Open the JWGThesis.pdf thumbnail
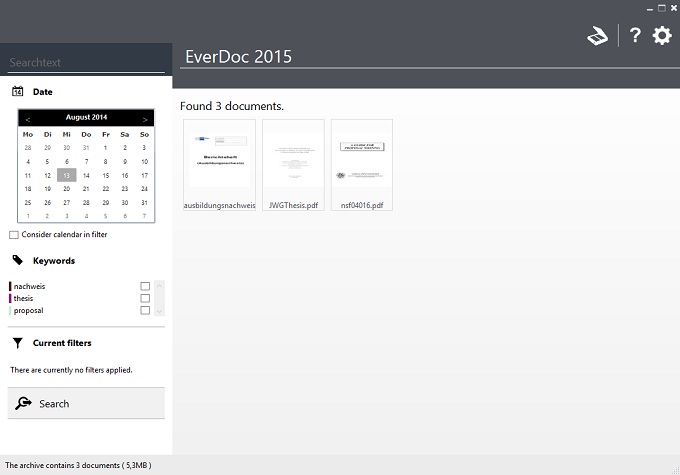This screenshot has height=475, width=680. (293, 160)
